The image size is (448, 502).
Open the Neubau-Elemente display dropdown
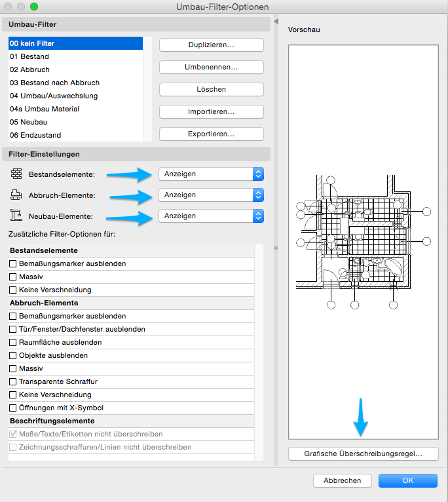211,216
